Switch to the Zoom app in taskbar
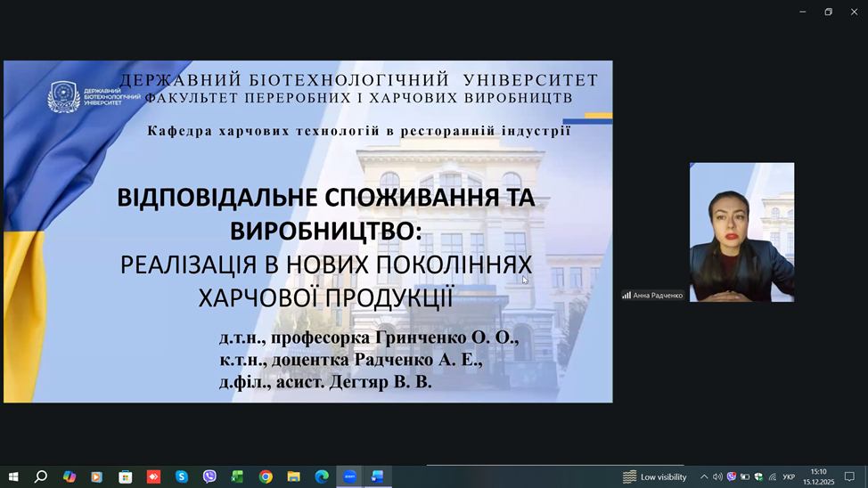868x488 pixels. 349,476
